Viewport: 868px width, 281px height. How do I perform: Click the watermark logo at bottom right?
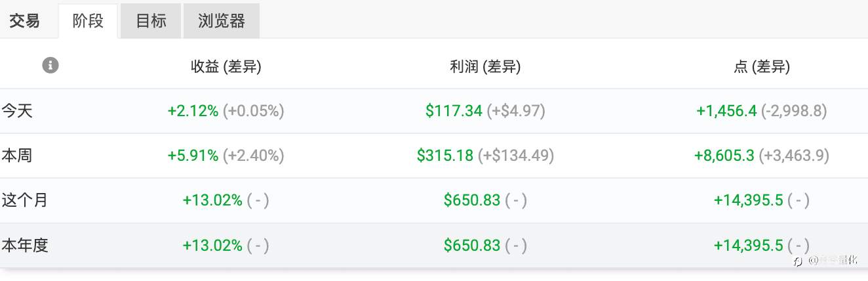[797, 261]
